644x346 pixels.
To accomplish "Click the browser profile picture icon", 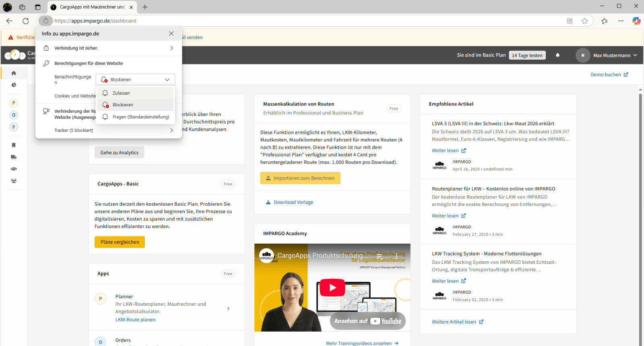I will 7,7.
